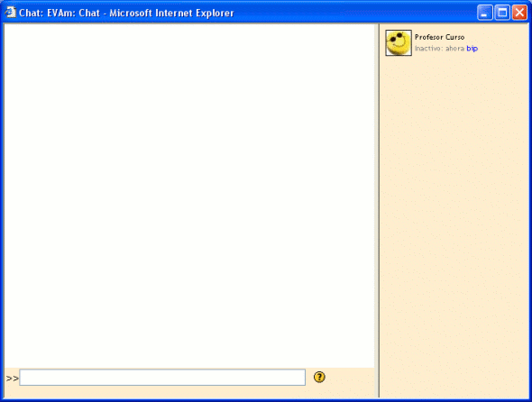Image resolution: width=532 pixels, height=402 pixels.
Task: Send a bip to Profesor Curso
Action: coord(472,49)
